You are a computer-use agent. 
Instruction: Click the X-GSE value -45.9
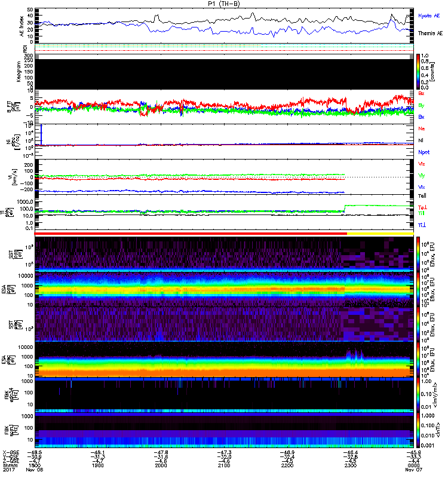[x=413, y=452]
